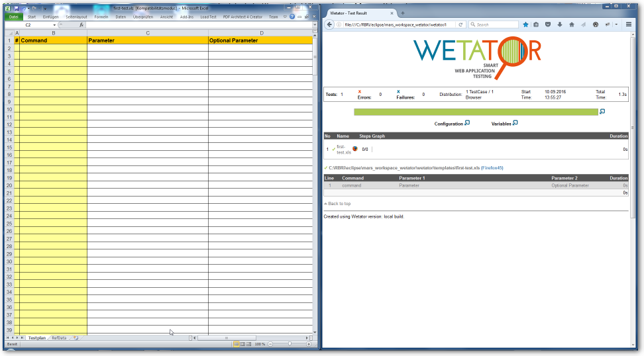Reload the Wetator test result page
The image size is (644, 356).
[461, 24]
